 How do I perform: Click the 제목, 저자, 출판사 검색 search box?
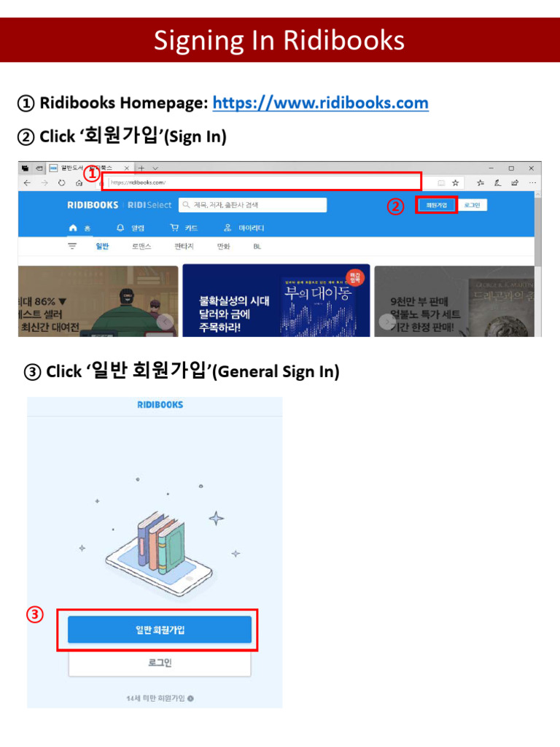click(x=252, y=205)
